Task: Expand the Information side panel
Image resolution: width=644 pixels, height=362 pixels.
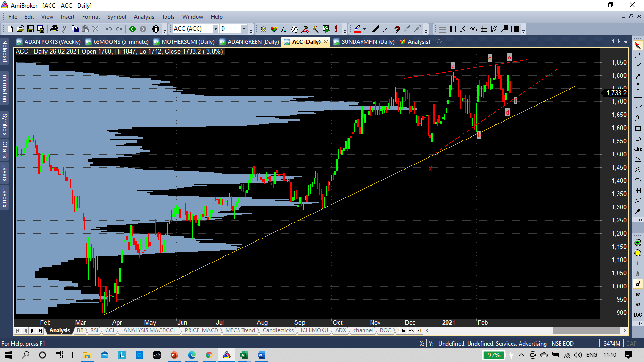Action: 4,87
